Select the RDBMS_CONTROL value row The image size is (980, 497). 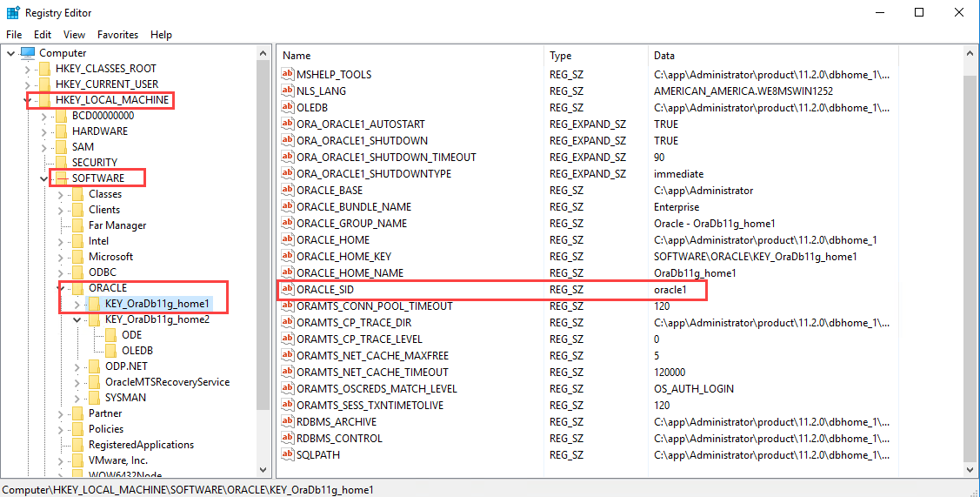[x=339, y=438]
